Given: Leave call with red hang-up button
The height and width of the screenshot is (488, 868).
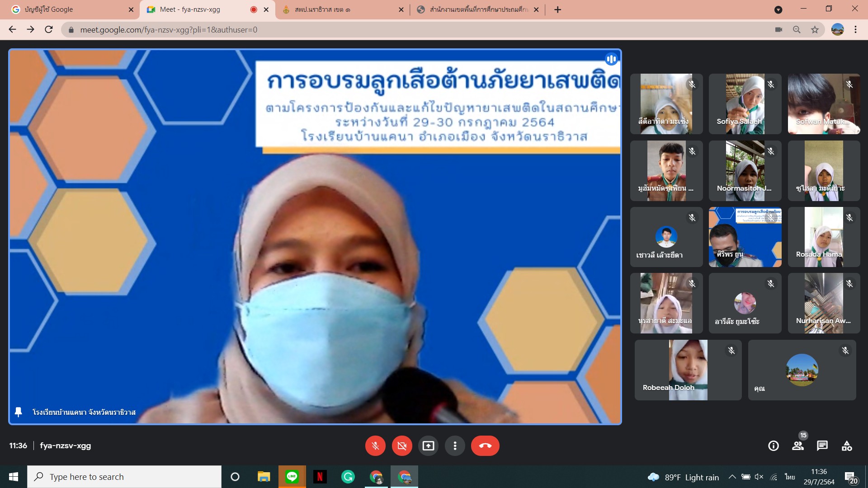Looking at the screenshot, I should (485, 446).
